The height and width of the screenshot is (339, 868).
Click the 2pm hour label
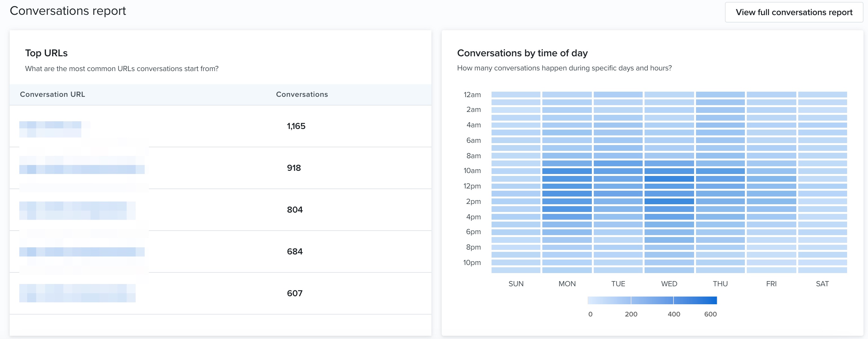click(474, 202)
